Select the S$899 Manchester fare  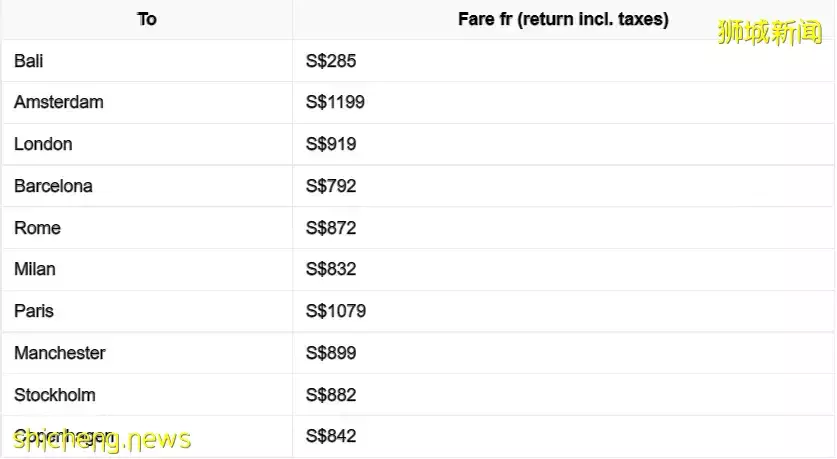pyautogui.click(x=331, y=353)
